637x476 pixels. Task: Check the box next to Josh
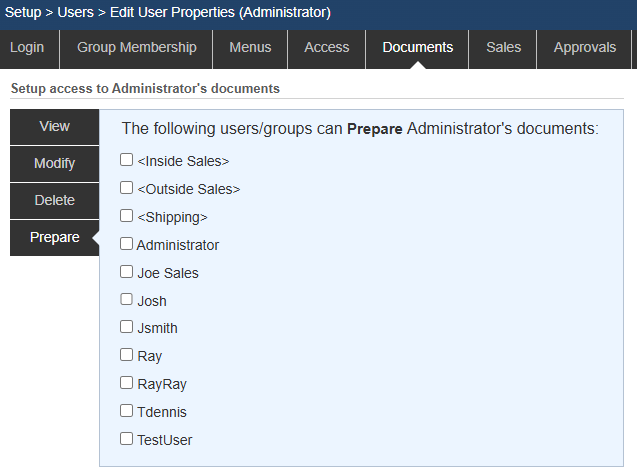click(x=127, y=300)
